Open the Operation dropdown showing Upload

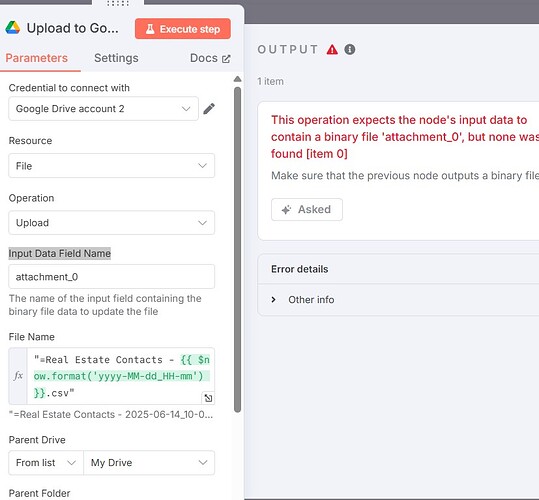pyautogui.click(x=112, y=223)
